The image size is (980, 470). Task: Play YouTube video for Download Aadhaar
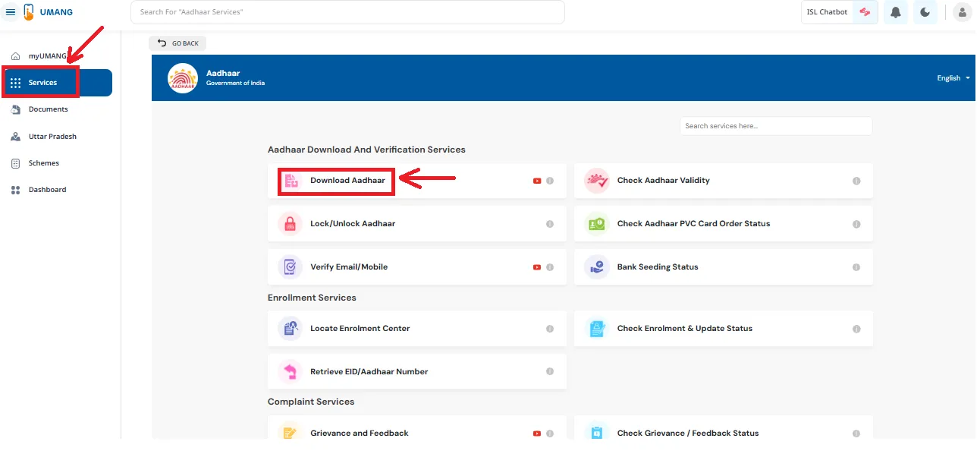(x=537, y=181)
